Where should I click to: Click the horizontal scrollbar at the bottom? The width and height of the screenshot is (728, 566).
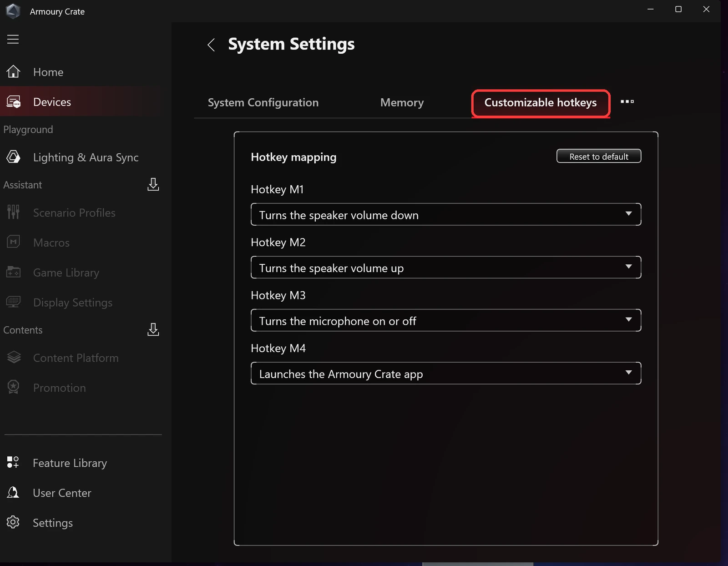click(x=478, y=564)
